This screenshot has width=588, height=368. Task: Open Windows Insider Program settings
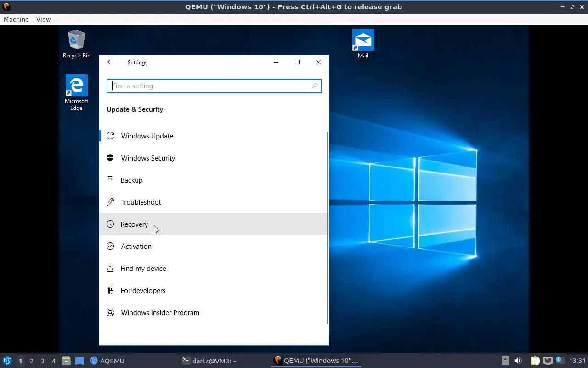[214, 312]
